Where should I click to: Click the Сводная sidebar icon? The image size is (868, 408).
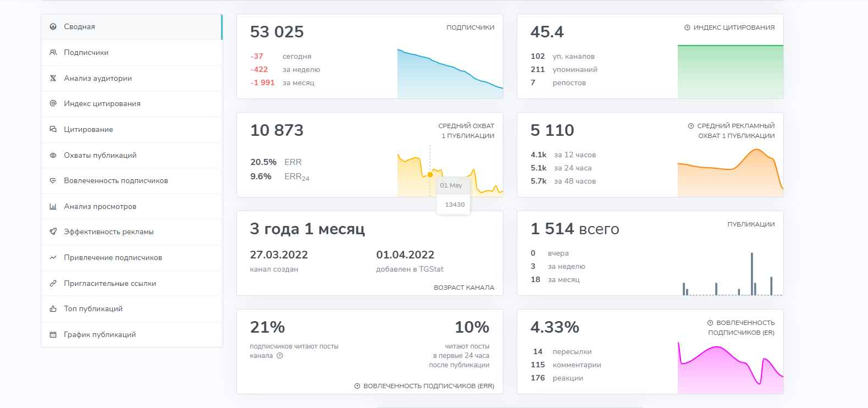(53, 26)
